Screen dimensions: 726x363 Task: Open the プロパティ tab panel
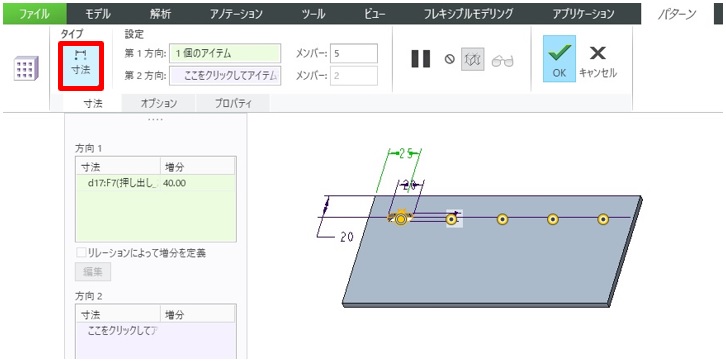pyautogui.click(x=233, y=104)
